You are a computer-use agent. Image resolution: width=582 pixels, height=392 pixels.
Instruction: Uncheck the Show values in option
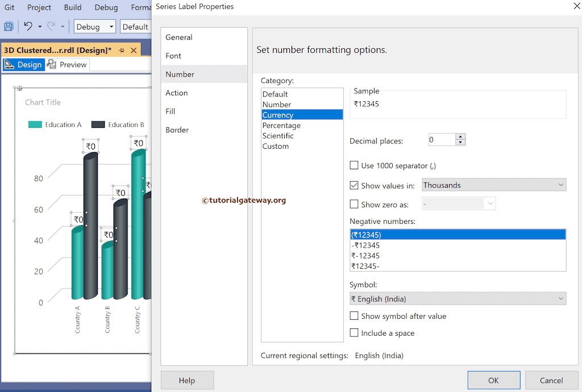click(x=354, y=184)
